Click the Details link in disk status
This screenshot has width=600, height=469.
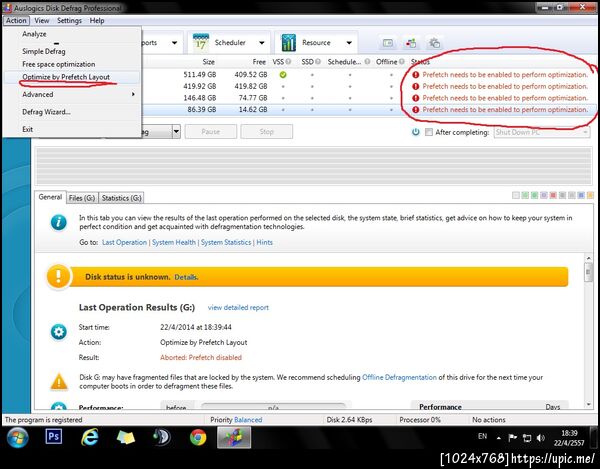click(x=186, y=277)
